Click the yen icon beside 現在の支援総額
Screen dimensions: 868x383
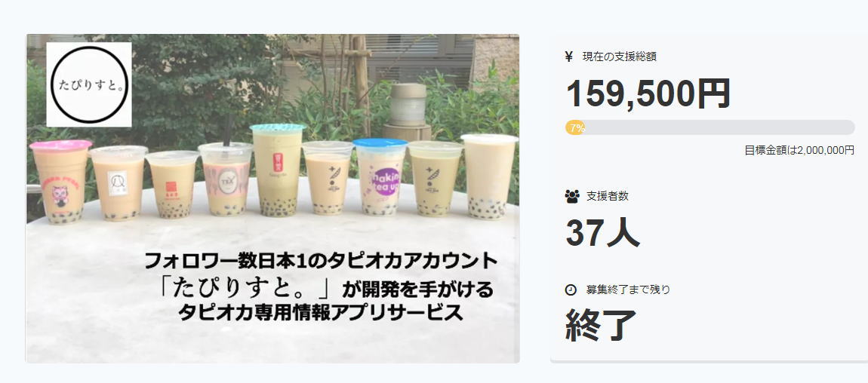[x=568, y=57]
